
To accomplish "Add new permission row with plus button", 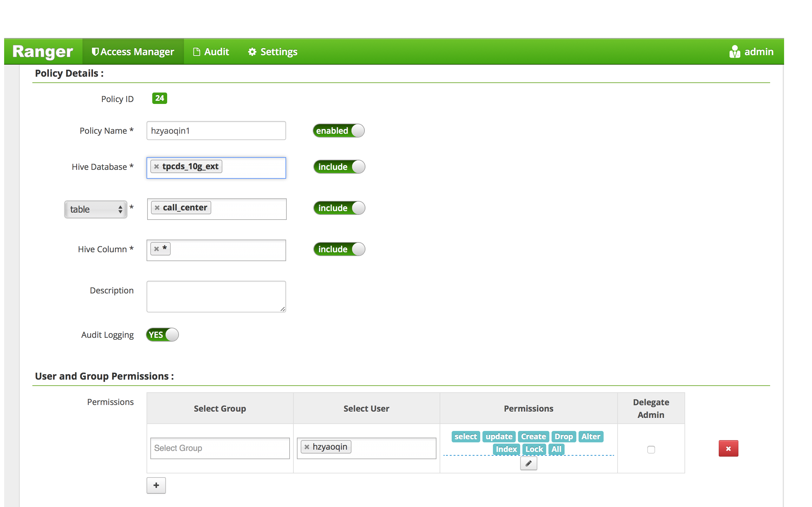I will pyautogui.click(x=156, y=485).
